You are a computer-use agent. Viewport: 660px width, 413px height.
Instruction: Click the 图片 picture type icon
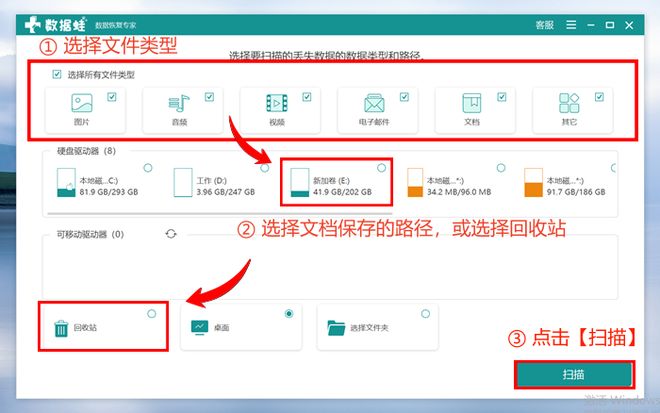(82, 103)
